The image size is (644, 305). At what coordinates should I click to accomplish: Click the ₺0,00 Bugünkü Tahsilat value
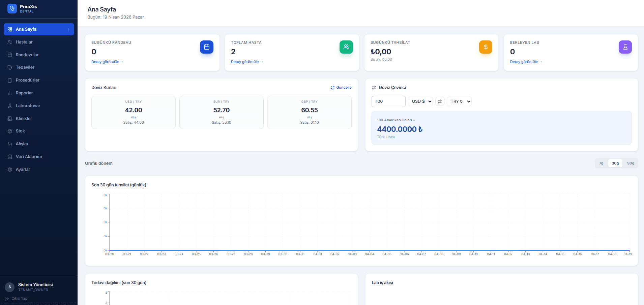381,52
